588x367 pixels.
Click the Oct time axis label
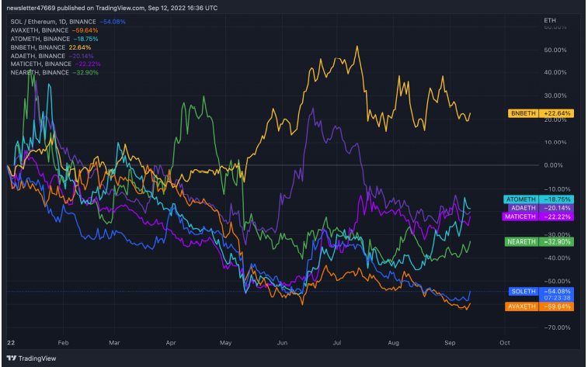coord(505,343)
